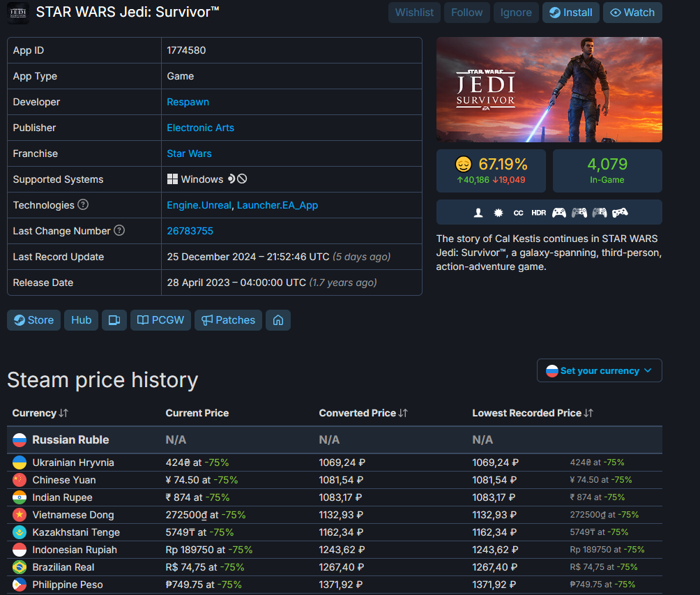
Task: Select the Philippine Peso row label
Action: click(x=68, y=585)
